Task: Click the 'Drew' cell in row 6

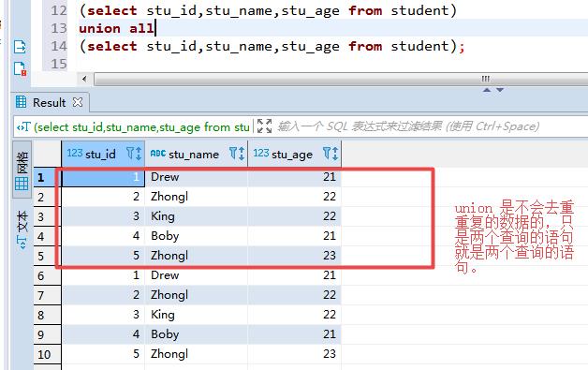Action: tap(196, 275)
